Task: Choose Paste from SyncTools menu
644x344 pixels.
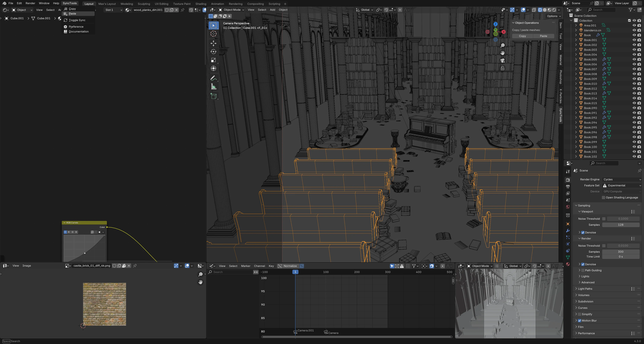Action: point(78,14)
